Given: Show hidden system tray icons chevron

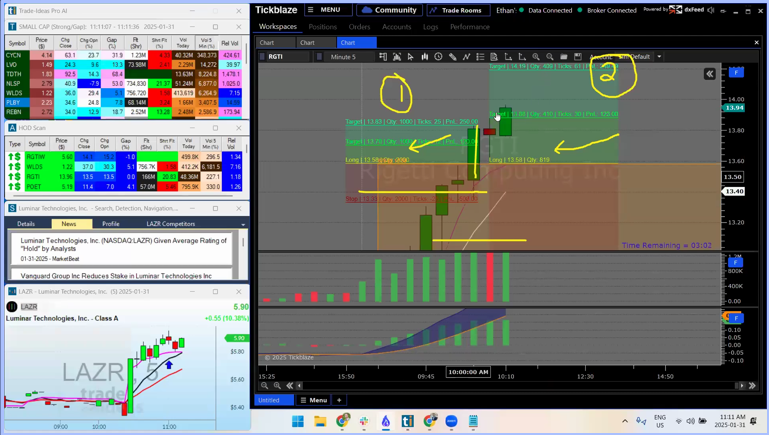Looking at the screenshot, I should click(x=625, y=421).
